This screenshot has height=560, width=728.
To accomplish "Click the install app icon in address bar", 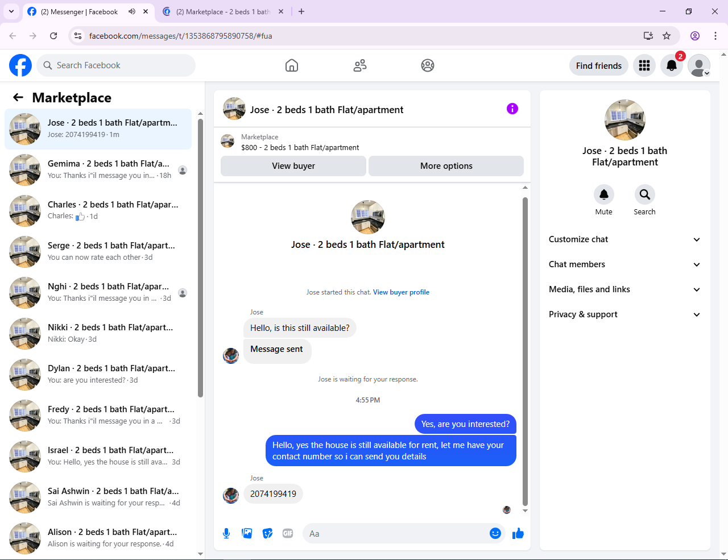I will tap(648, 36).
